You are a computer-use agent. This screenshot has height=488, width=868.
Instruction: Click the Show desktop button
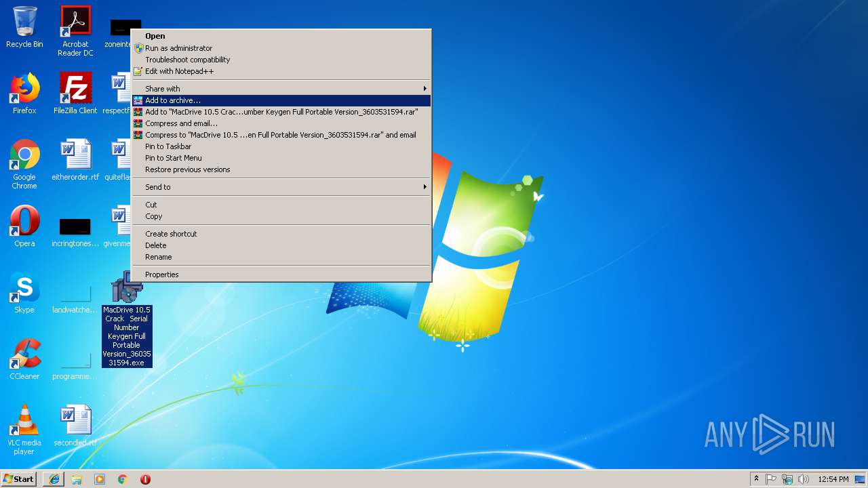click(861, 479)
